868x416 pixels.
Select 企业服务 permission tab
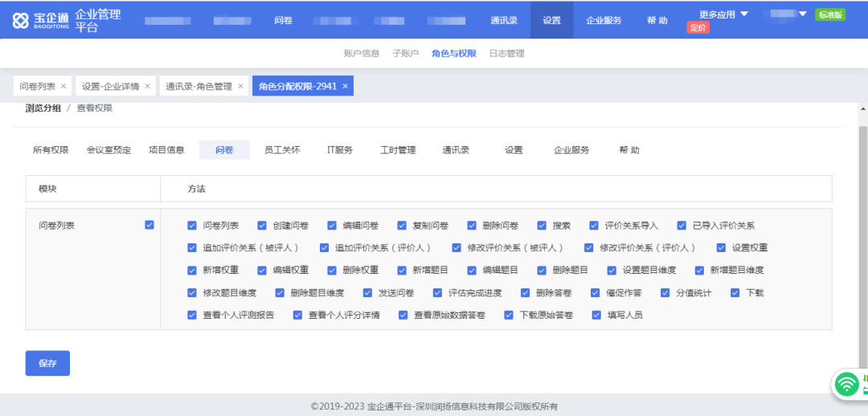tap(572, 150)
